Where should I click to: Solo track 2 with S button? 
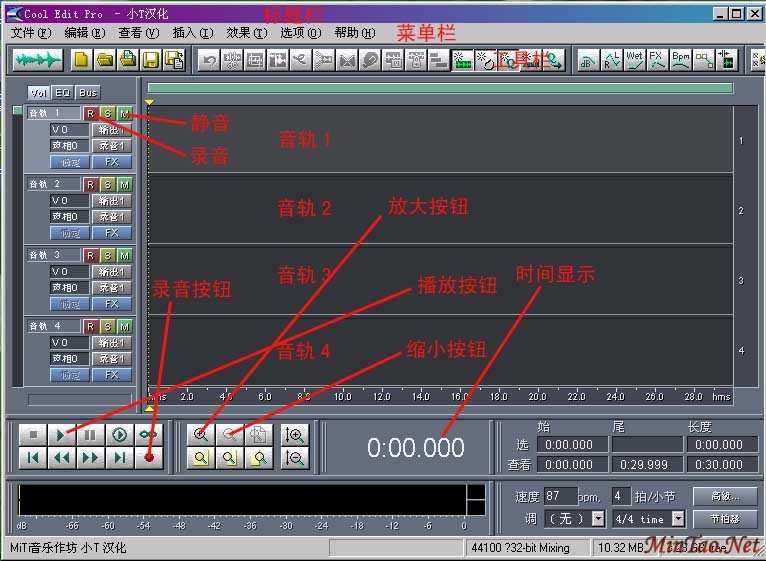107,184
